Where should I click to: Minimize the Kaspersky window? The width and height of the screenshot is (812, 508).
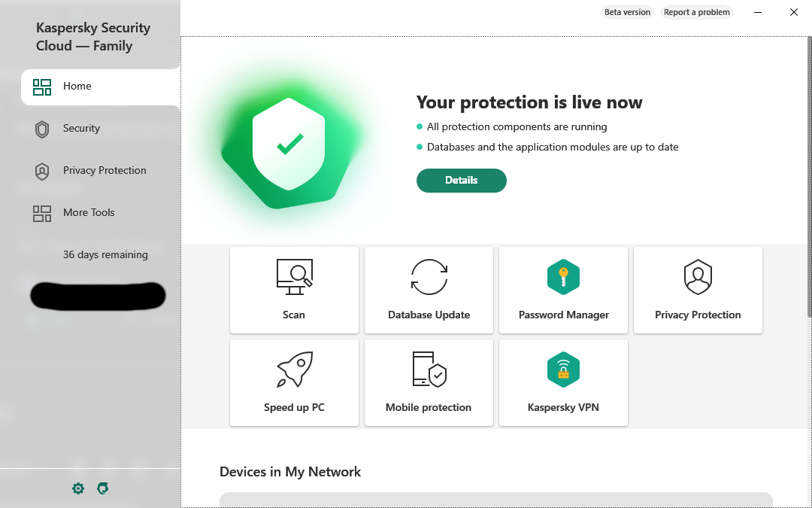758,12
